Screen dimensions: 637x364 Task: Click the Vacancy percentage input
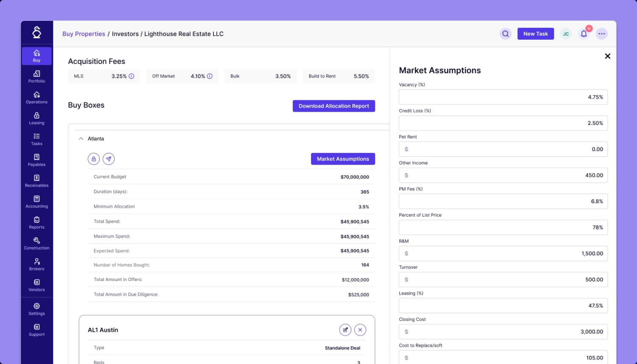(503, 97)
